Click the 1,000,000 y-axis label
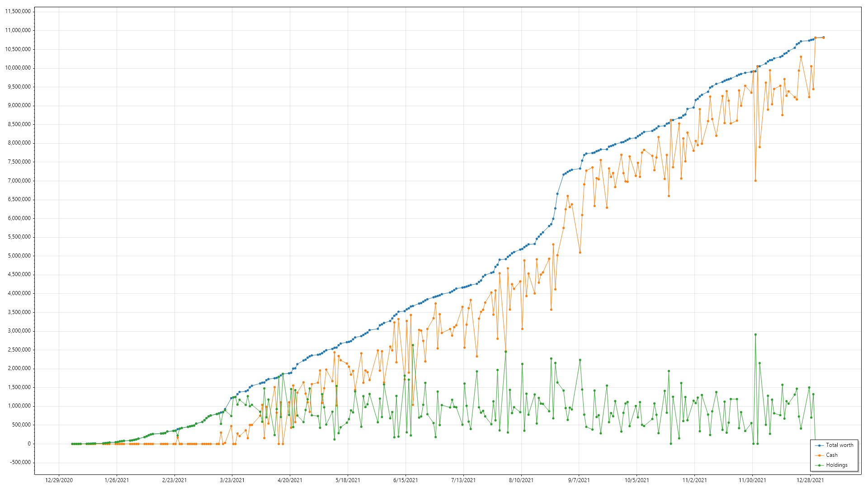This screenshot has width=868, height=488. (x=19, y=406)
